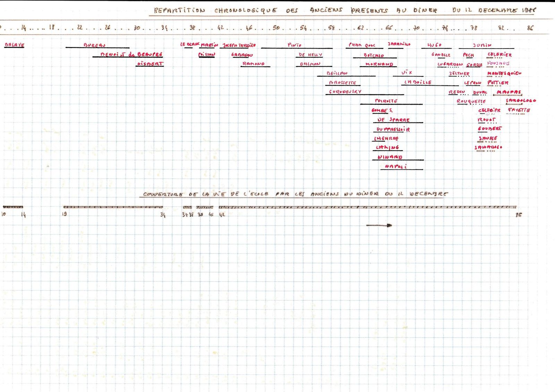Image resolution: width=555 pixels, height=392 pixels.
Task: Click the PINTO name
Action: [x=294, y=45]
